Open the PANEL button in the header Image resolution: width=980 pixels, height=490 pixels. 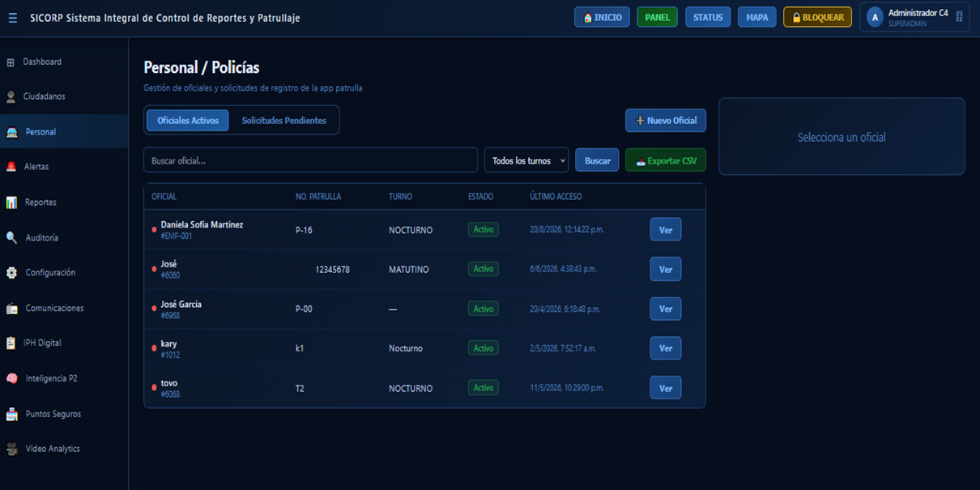point(657,17)
